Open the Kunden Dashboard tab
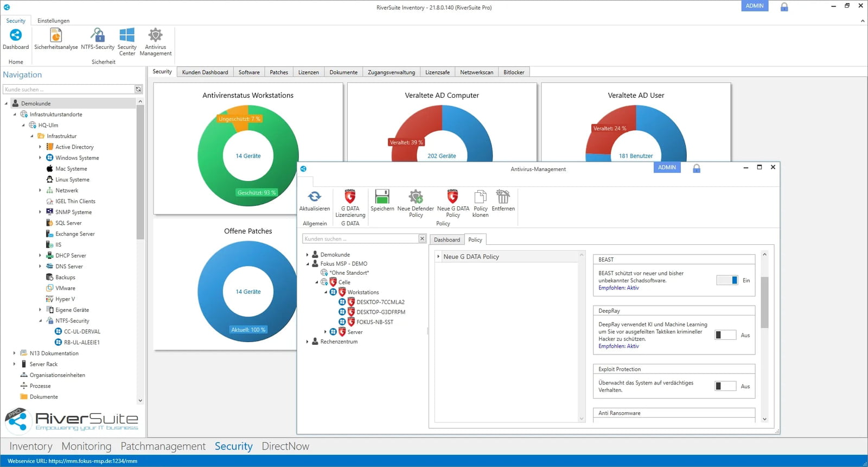Screen dimensions: 868x467 pyautogui.click(x=205, y=72)
